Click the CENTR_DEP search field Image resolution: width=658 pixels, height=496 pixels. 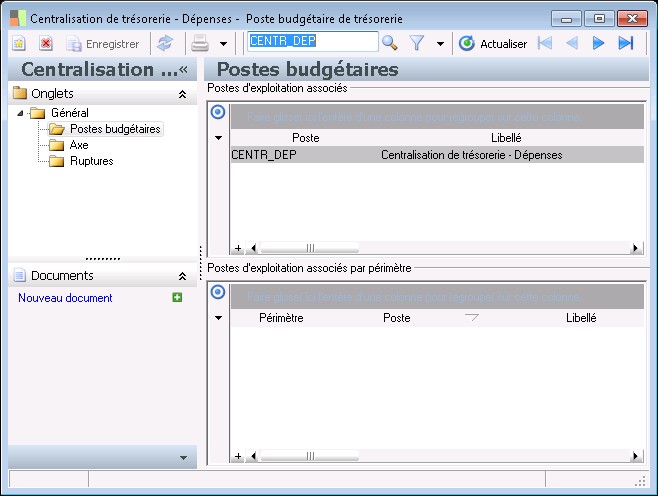pyautogui.click(x=313, y=42)
